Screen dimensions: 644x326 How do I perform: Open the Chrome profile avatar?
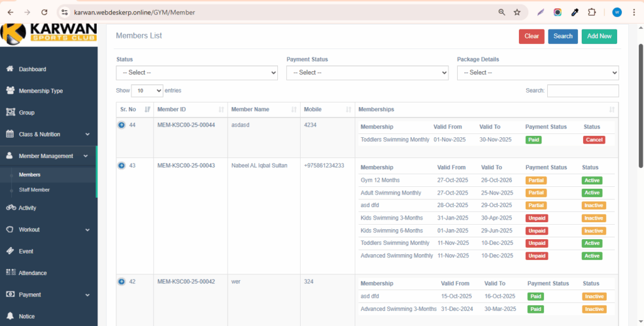click(x=617, y=13)
